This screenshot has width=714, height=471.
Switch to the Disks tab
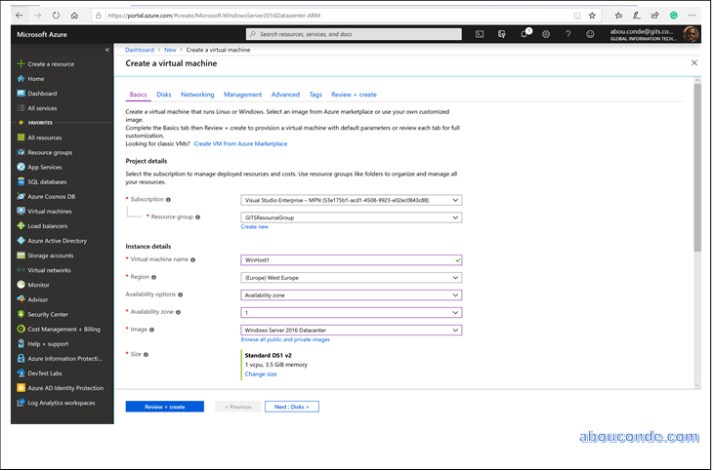(163, 94)
